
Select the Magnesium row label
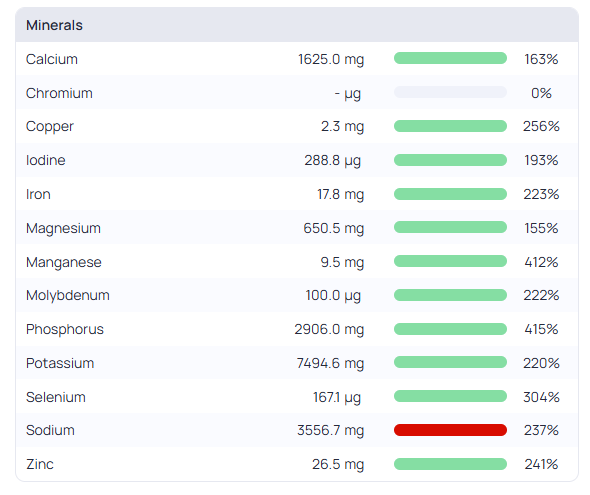tap(63, 228)
